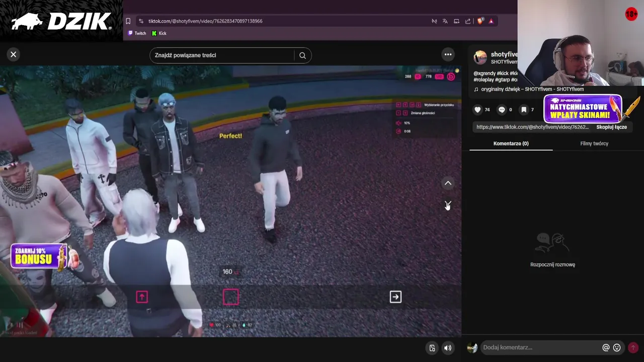Open Brave Shields lion icon
The width and height of the screenshot is (644, 362).
pos(480,21)
